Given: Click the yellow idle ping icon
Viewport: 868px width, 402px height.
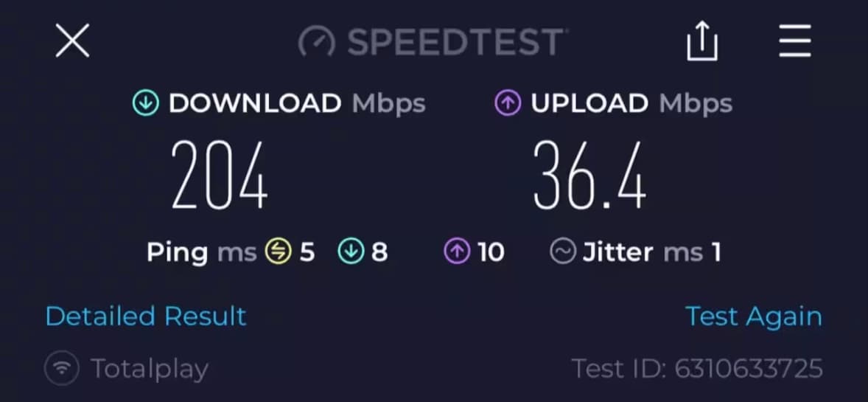Looking at the screenshot, I should pyautogui.click(x=278, y=252).
